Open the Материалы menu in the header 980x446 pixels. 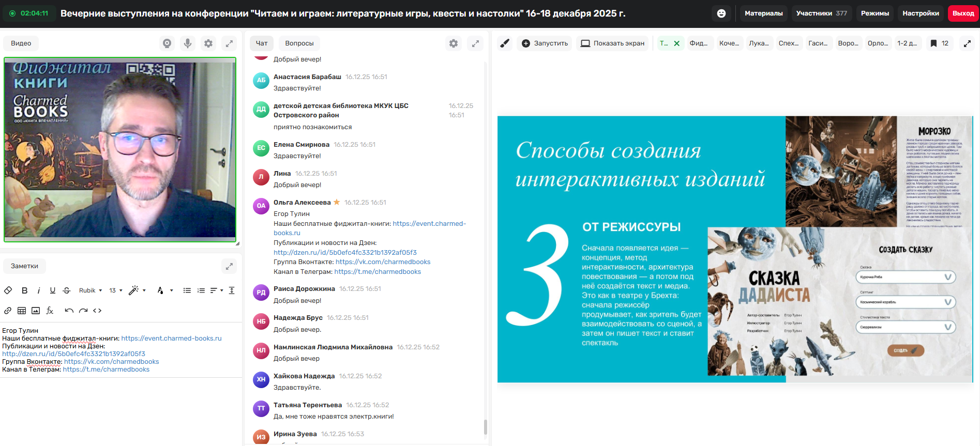pyautogui.click(x=763, y=13)
